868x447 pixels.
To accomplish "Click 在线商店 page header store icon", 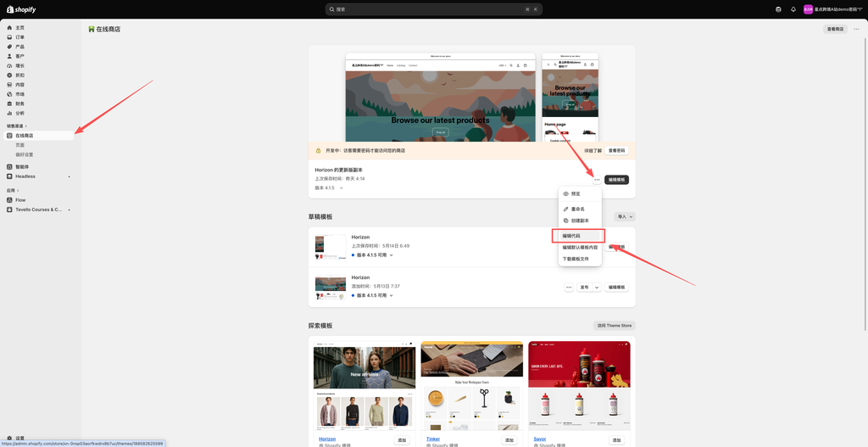I will pyautogui.click(x=92, y=29).
